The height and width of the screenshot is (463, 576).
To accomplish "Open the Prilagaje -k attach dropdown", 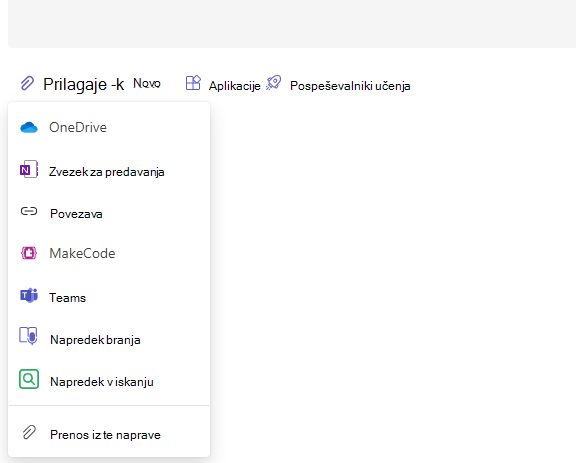I will click(84, 84).
